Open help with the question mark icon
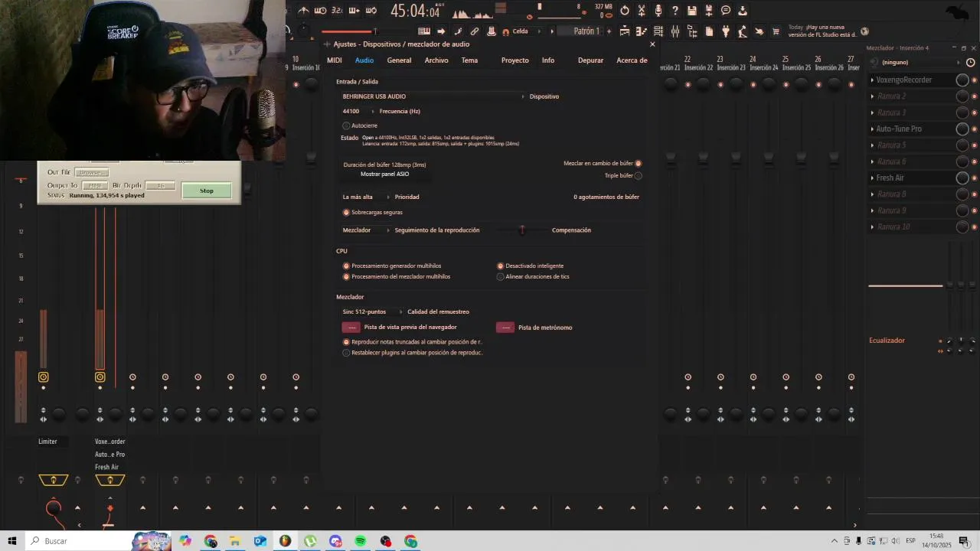 click(675, 10)
